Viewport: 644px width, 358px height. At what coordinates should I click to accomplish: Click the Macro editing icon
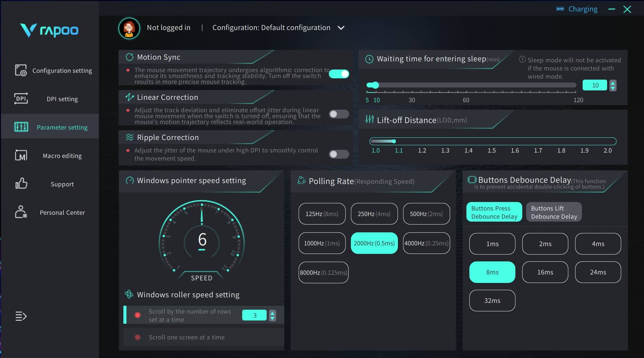click(x=21, y=155)
